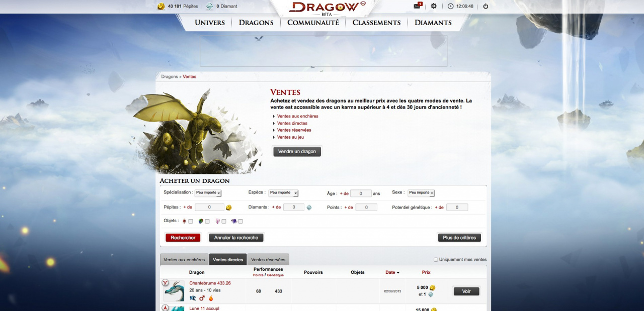Sort by the Génétique performance header

tap(275, 275)
